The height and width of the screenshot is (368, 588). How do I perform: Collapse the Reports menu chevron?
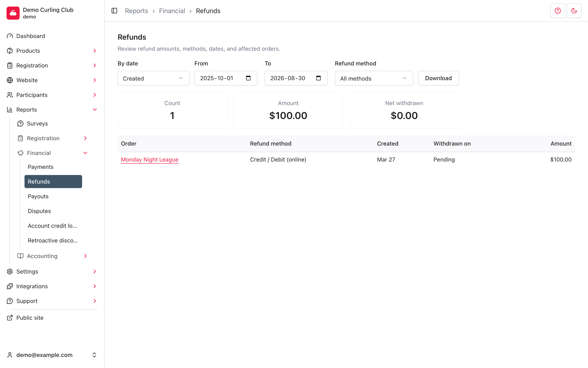click(95, 110)
